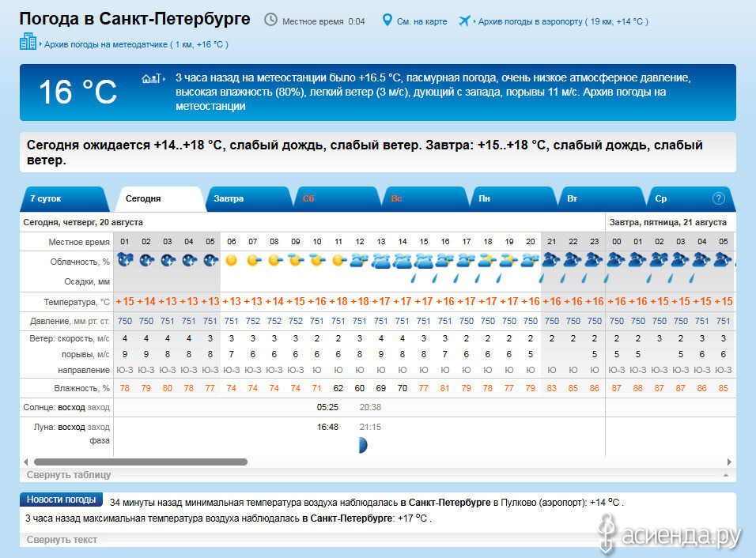Screen dimensions: 756x558
Task: Click the weather station house icon
Action: coord(151,78)
